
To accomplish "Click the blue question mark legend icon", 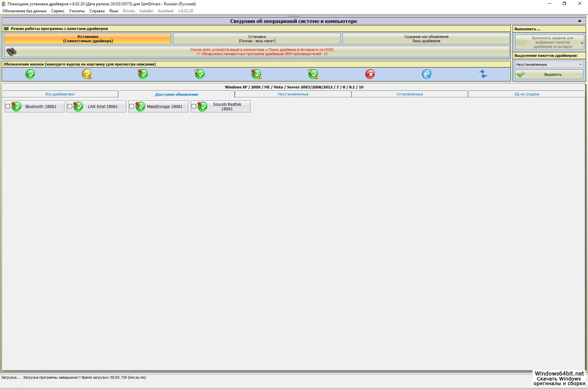I will [427, 74].
